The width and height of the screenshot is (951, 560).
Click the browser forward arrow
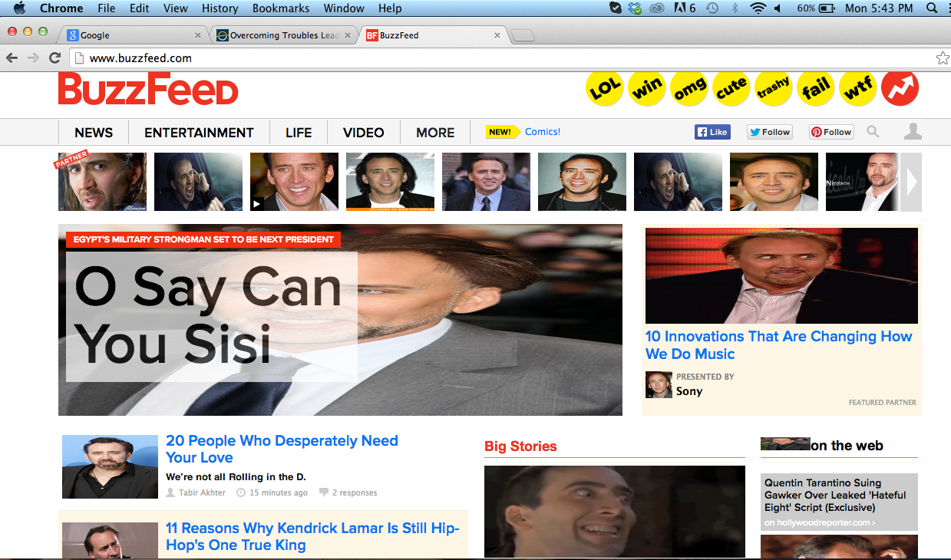click(x=33, y=58)
